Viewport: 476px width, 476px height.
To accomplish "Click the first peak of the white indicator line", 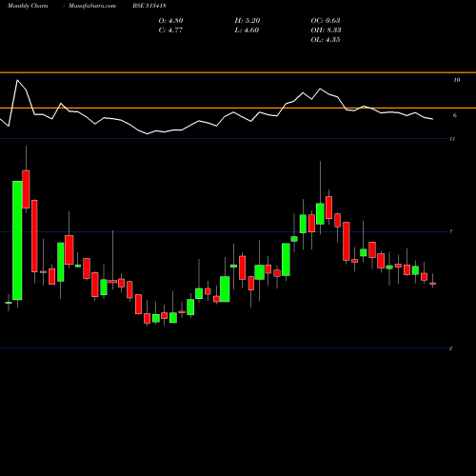I will 17,80.
